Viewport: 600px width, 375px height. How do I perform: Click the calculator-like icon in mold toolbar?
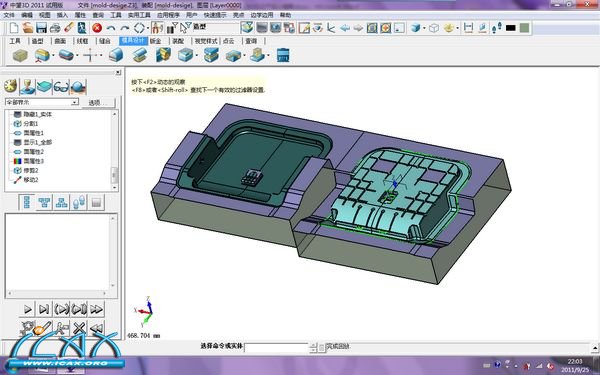pyautogui.click(x=283, y=55)
